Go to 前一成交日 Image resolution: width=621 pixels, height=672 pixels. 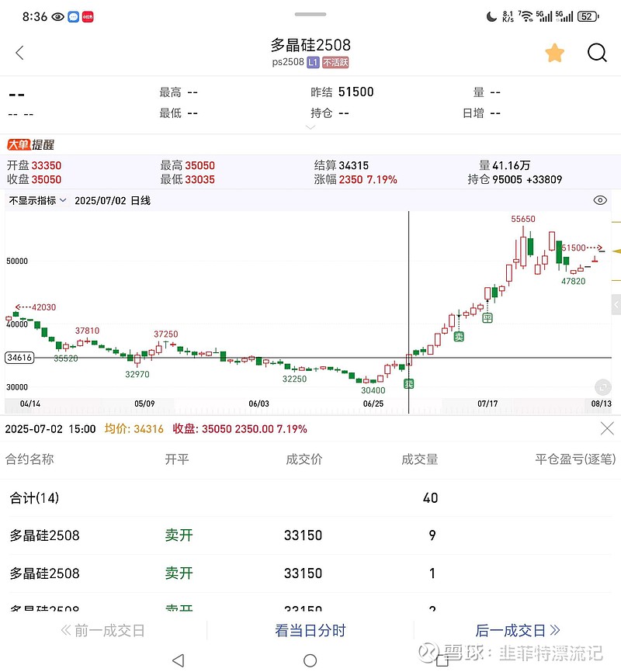coord(103,630)
